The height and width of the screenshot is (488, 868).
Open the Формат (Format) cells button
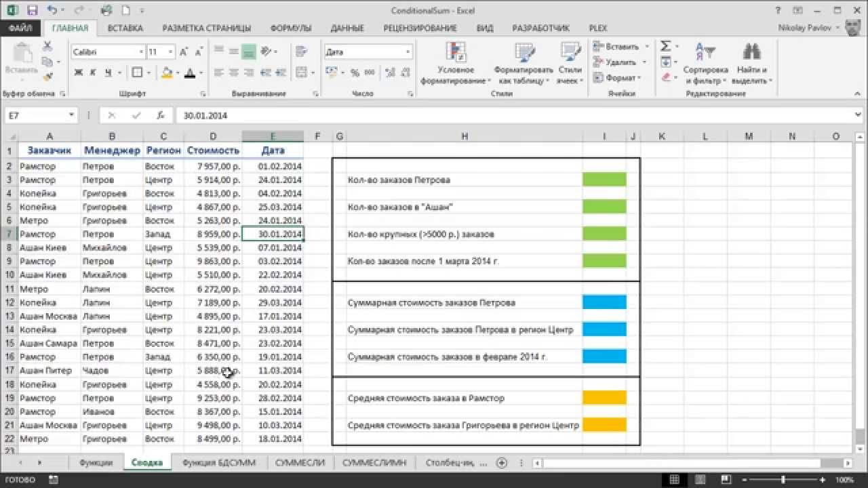pos(616,78)
